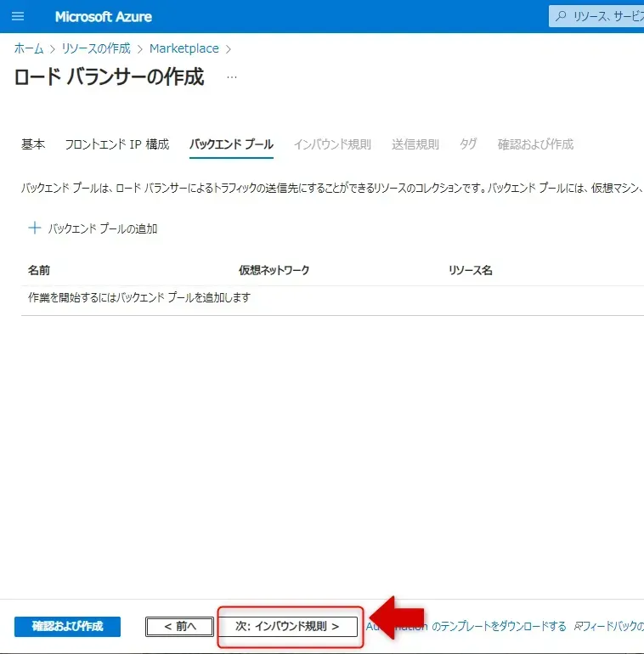Navigate to リソースの作成 breadcrumb
The width and height of the screenshot is (644, 654).
point(96,48)
